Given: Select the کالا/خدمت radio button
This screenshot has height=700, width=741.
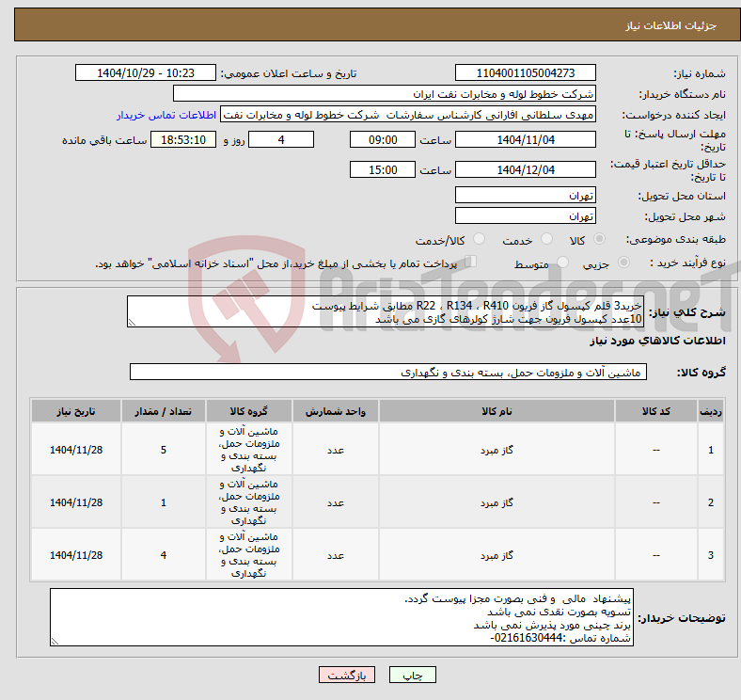Looking at the screenshot, I should pyautogui.click(x=480, y=239).
